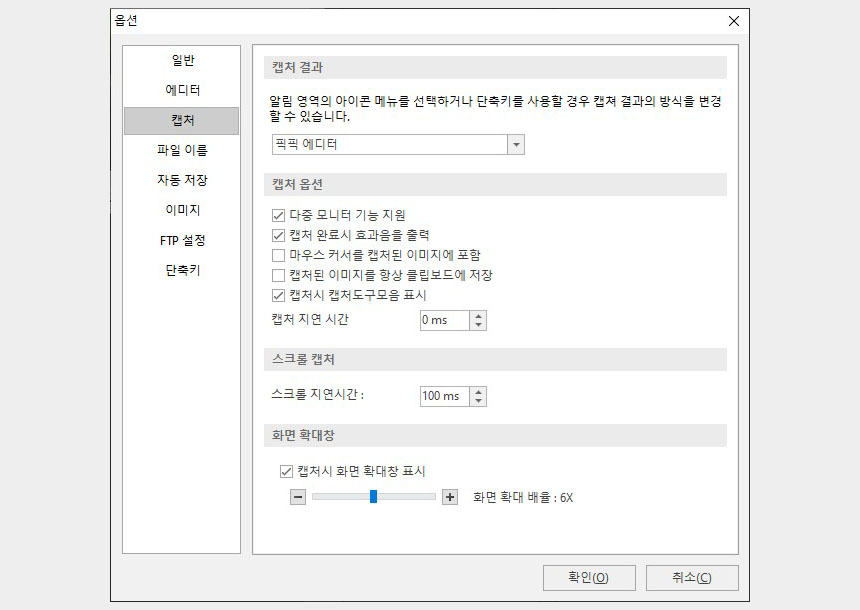The image size is (860, 610).
Task: Open the 단축키 settings page
Action: tap(182, 270)
